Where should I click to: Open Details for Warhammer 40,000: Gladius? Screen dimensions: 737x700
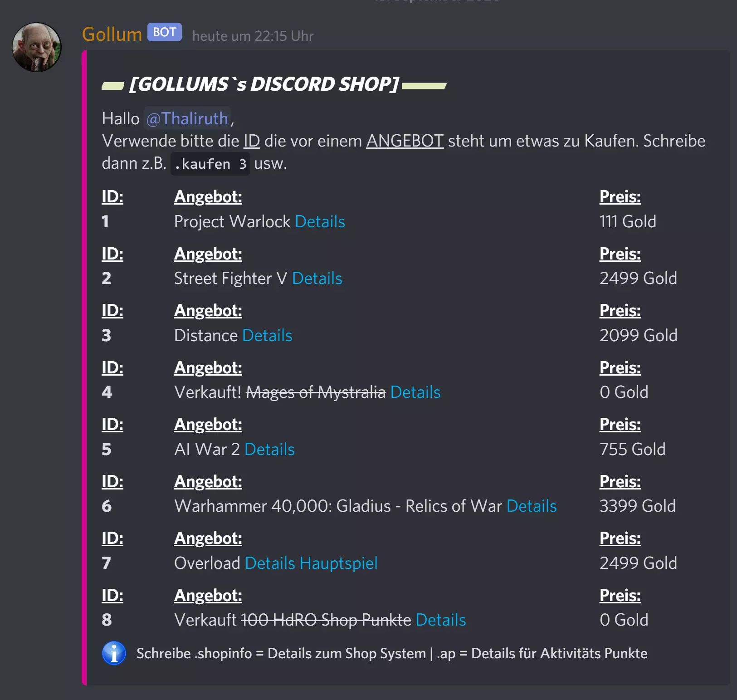tap(532, 506)
